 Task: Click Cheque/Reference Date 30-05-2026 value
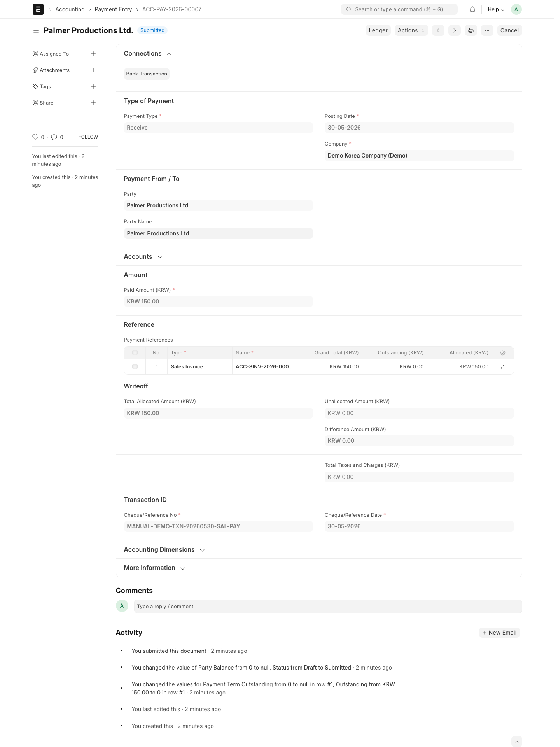pyautogui.click(x=419, y=526)
